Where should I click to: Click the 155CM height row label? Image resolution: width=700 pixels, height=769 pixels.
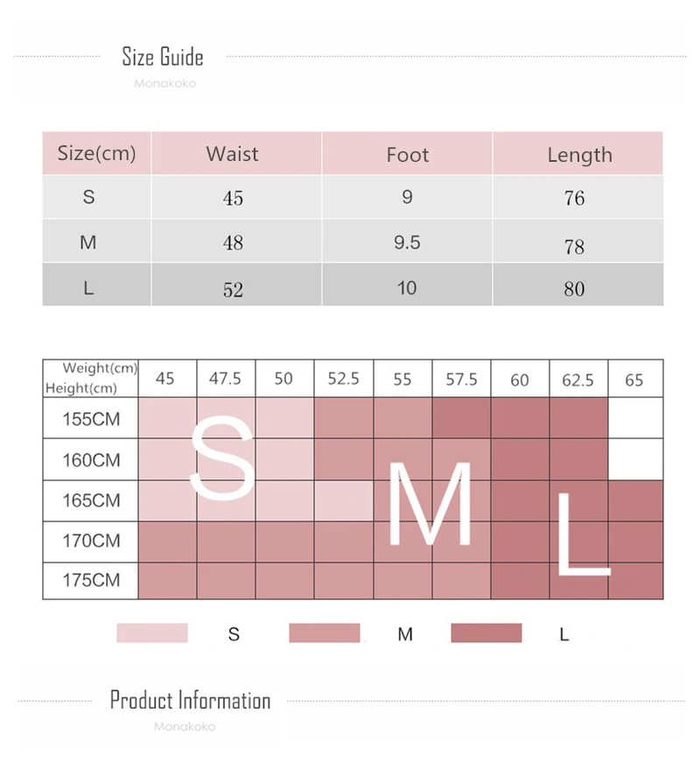pos(91,419)
